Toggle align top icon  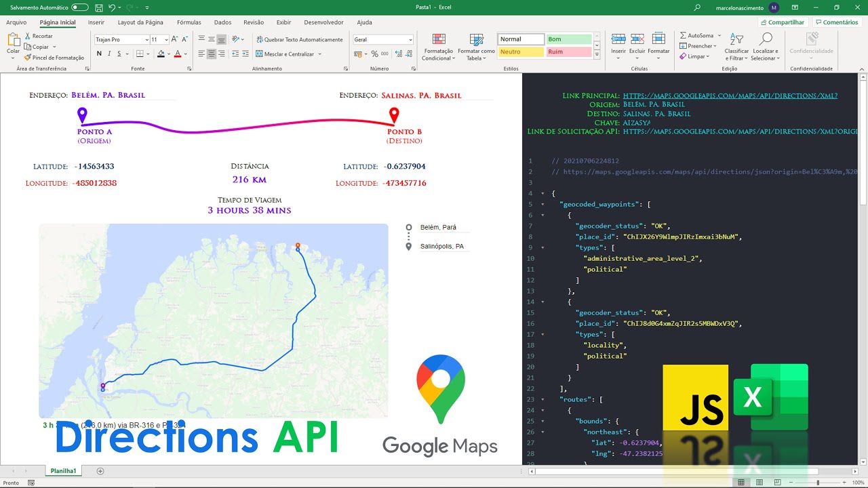click(201, 39)
